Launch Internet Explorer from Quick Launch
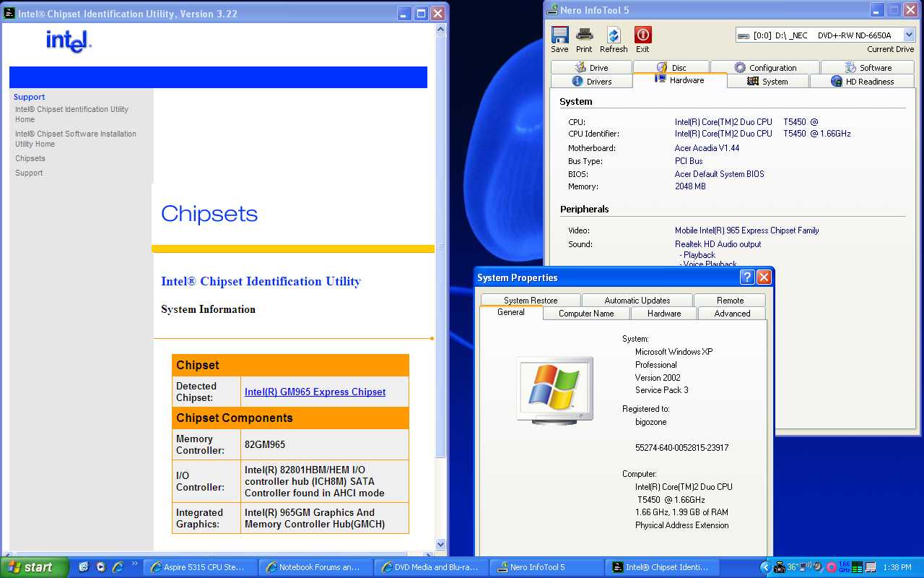 (x=118, y=567)
